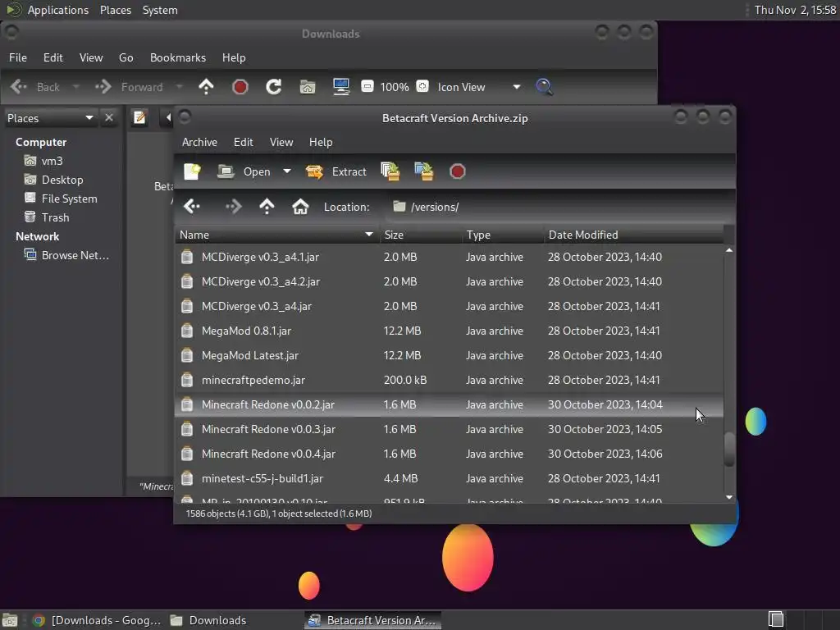Sort by Name column header
The width and height of the screenshot is (840, 630).
[x=277, y=235]
